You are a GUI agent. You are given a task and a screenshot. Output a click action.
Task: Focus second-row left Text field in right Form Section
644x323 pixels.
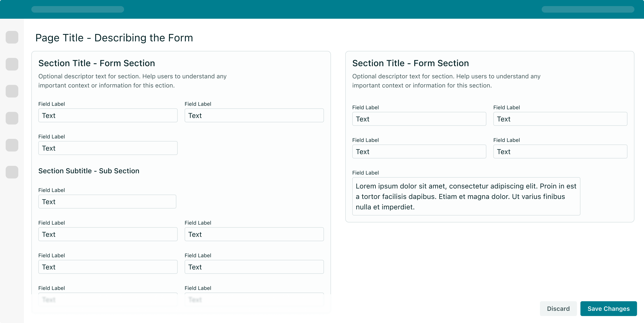[419, 151]
